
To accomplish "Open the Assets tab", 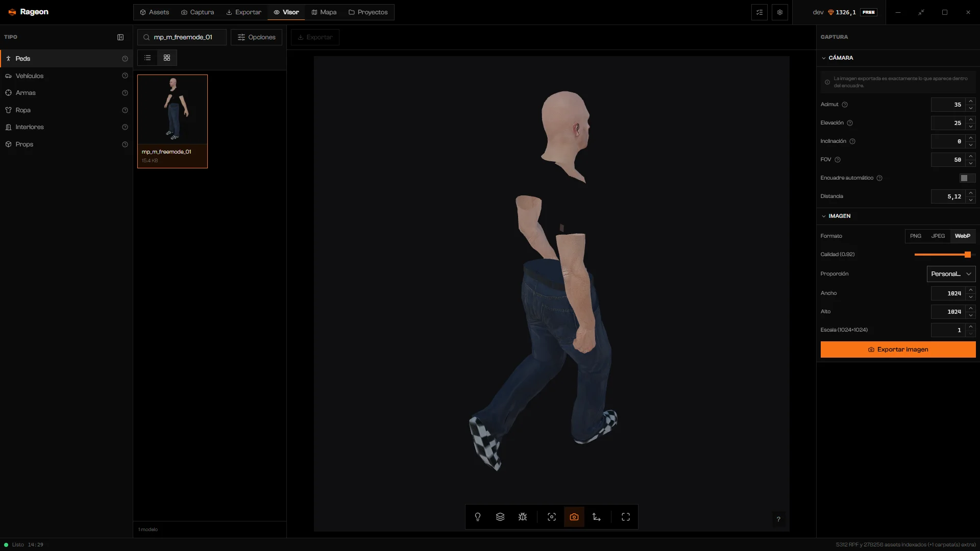I will point(155,12).
